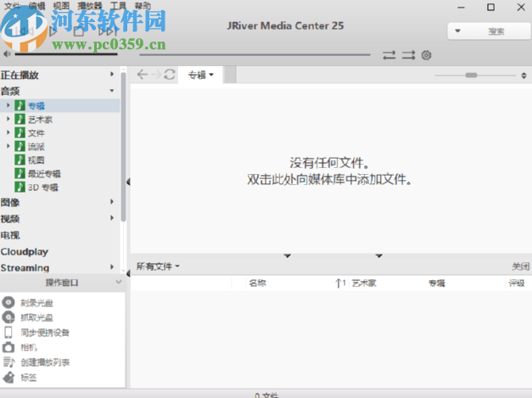Click the right split pane handle arrow
The image size is (532, 398).
(379, 255)
